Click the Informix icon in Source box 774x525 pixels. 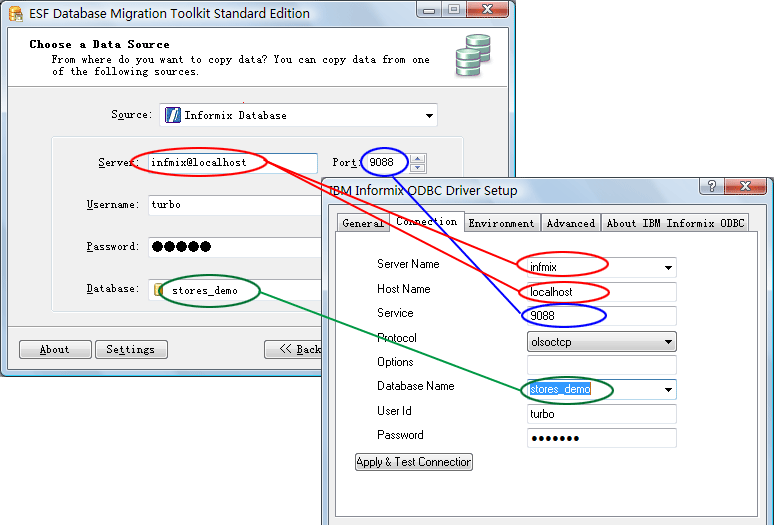[172, 115]
